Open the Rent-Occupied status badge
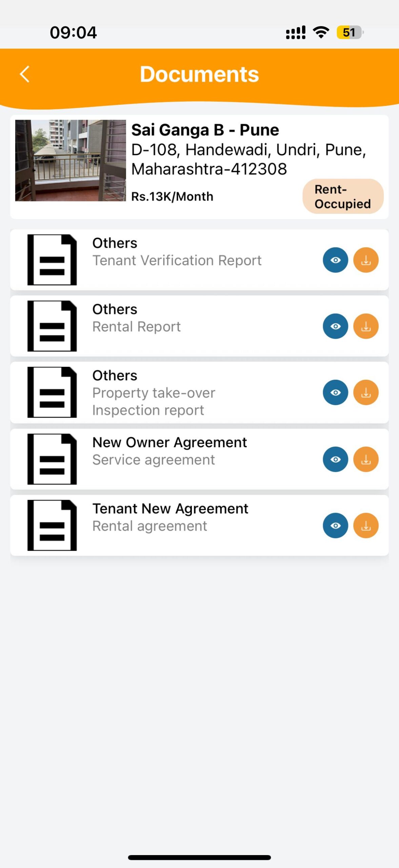 343,196
